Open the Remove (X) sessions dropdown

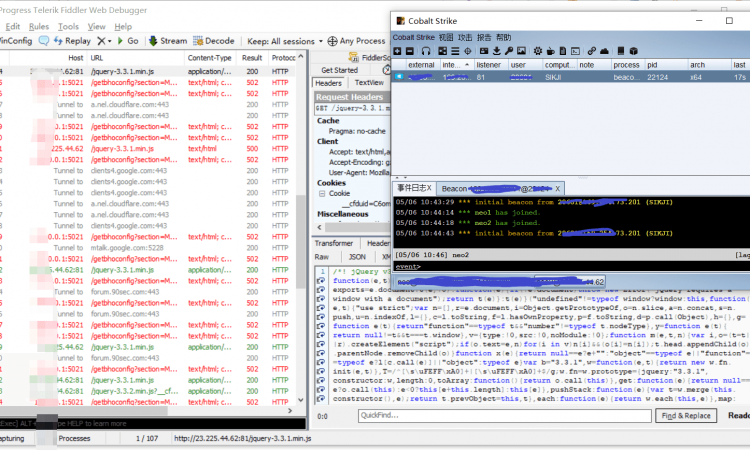click(104, 41)
